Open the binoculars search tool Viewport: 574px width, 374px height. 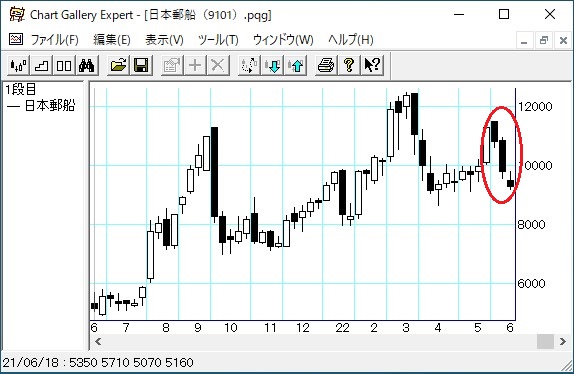pos(87,66)
